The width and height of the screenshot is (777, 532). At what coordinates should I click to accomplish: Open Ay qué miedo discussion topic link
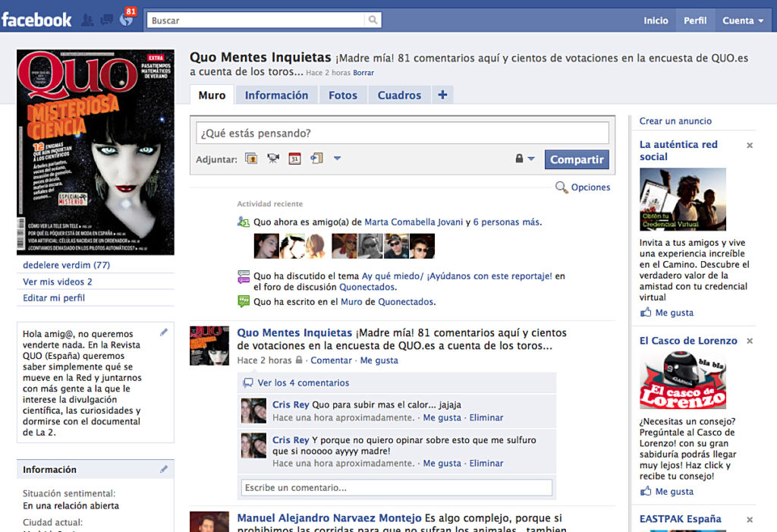tap(457, 276)
